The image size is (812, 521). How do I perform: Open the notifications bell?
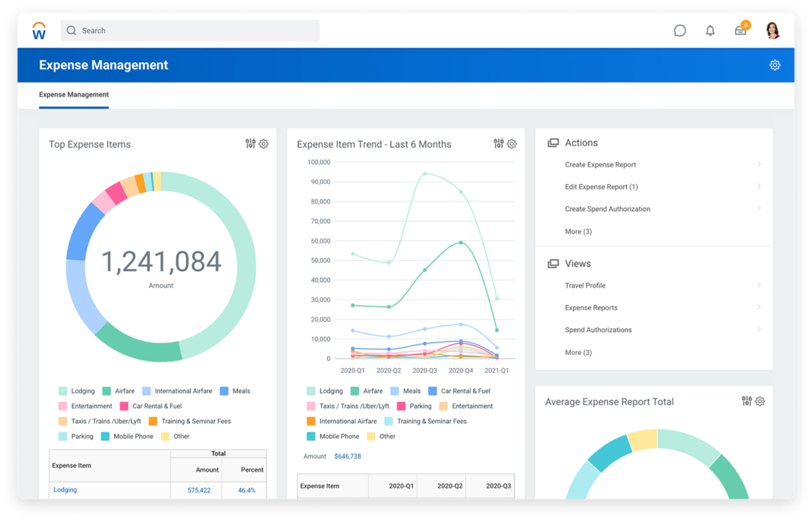[710, 31]
